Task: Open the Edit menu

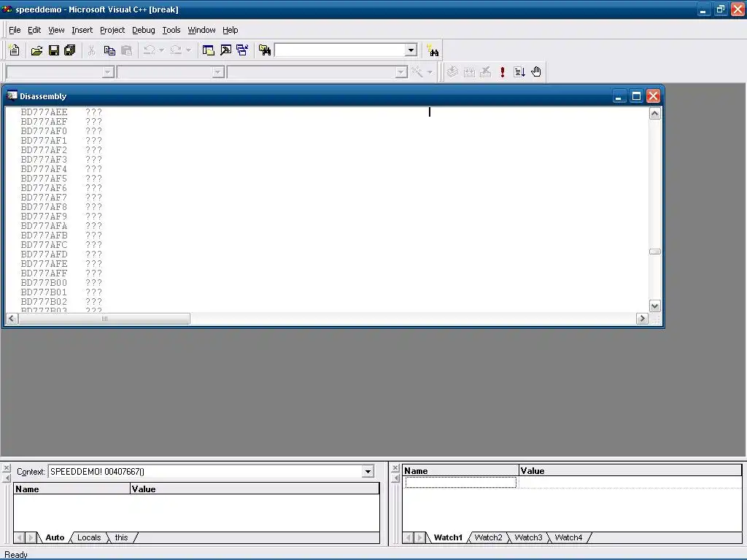Action: tap(34, 30)
